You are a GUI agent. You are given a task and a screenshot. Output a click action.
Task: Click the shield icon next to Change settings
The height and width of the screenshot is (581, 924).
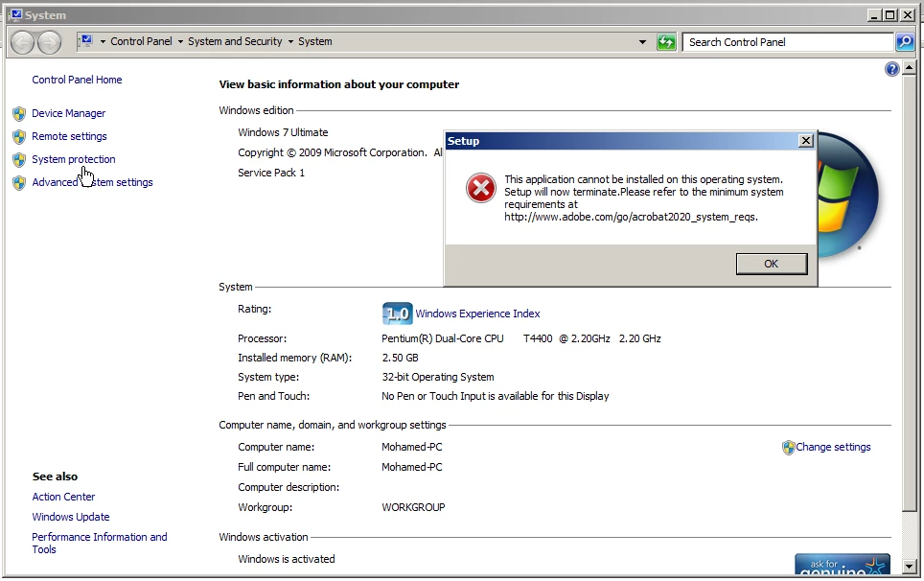click(789, 448)
